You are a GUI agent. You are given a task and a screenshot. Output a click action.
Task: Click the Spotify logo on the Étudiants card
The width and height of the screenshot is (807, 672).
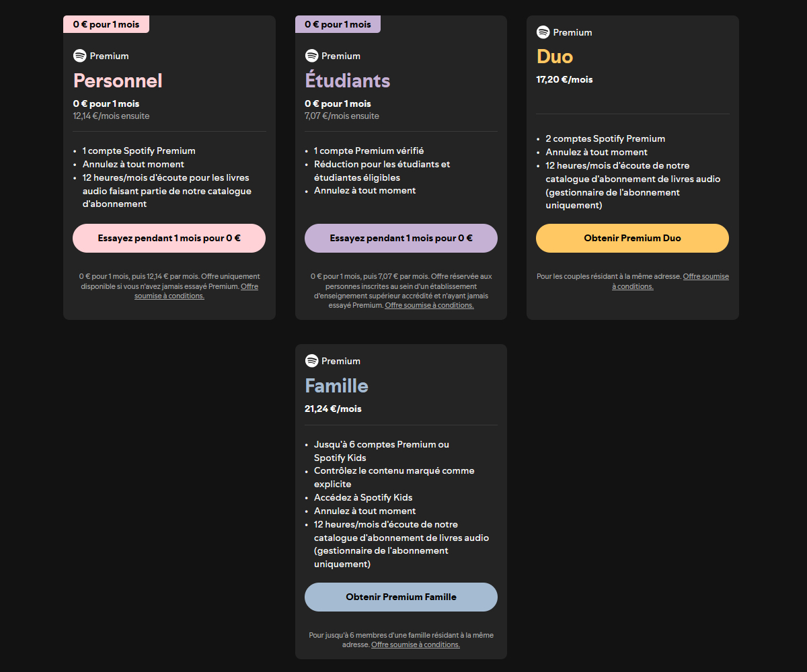pyautogui.click(x=311, y=56)
